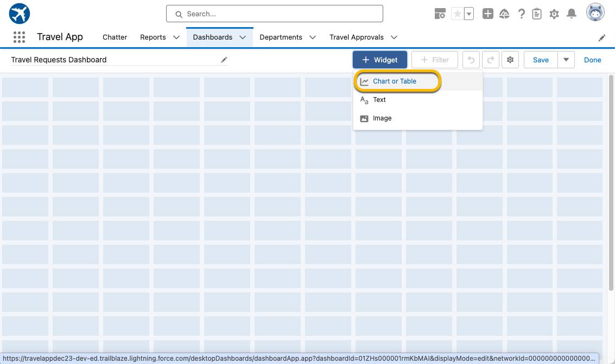Screen dimensions: 615x364
Task: Open the Reports tab
Action: coord(153,37)
